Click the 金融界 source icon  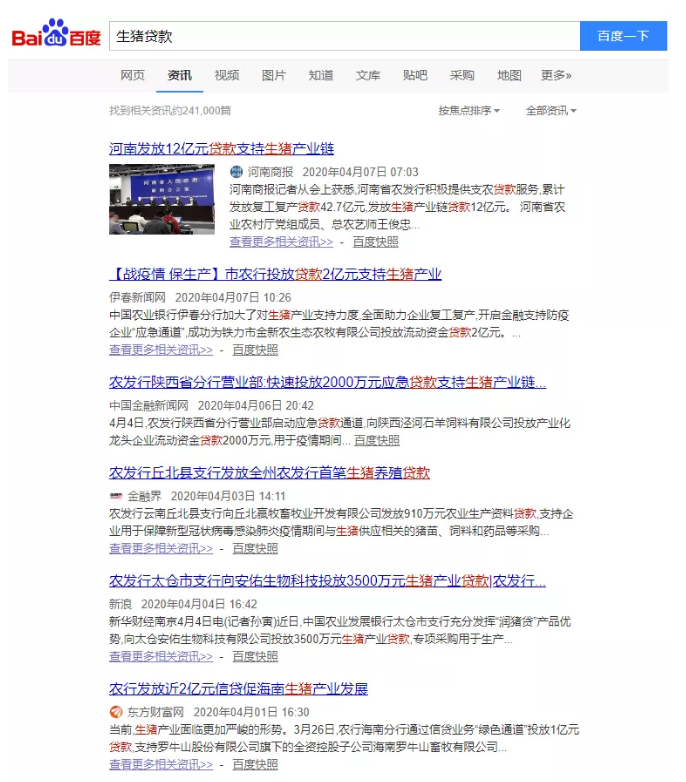[116, 496]
